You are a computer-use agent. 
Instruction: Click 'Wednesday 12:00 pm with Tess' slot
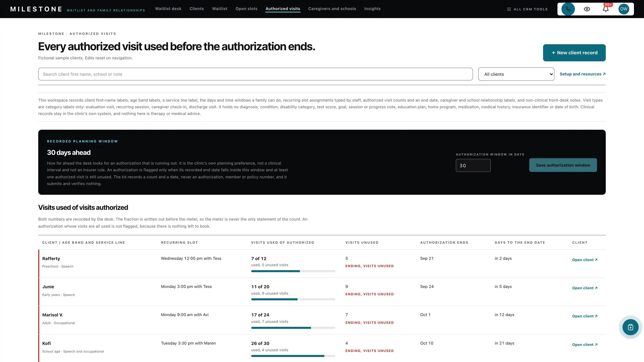(191, 258)
